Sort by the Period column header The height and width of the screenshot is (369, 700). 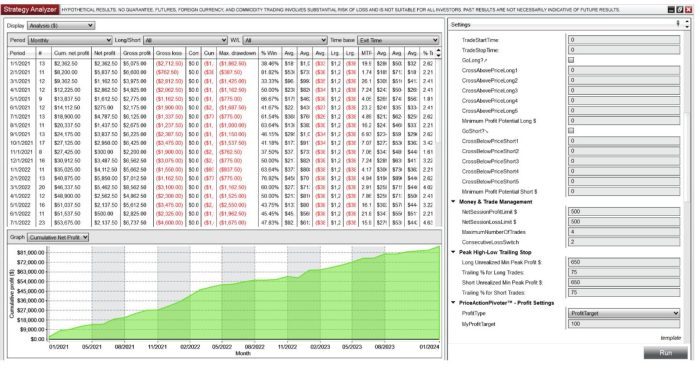pyautogui.click(x=21, y=53)
